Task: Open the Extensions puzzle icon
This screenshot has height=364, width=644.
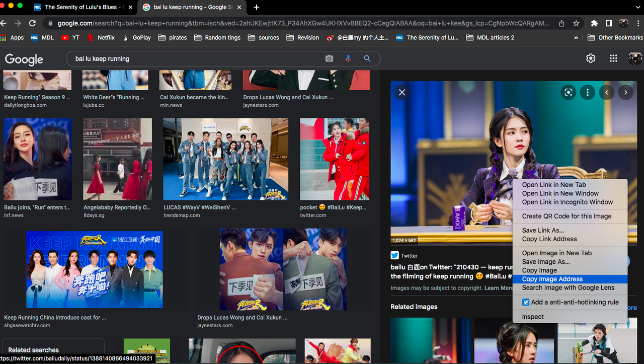Action: (594, 23)
